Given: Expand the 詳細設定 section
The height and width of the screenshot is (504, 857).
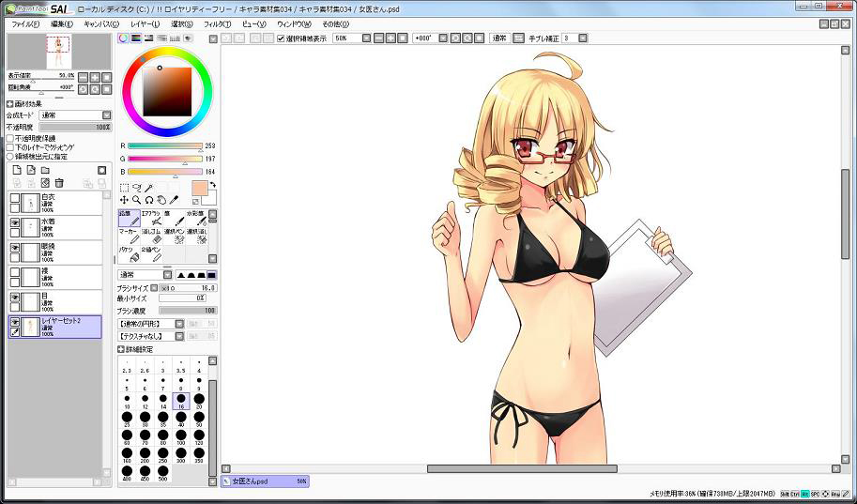Looking at the screenshot, I should click(x=122, y=349).
